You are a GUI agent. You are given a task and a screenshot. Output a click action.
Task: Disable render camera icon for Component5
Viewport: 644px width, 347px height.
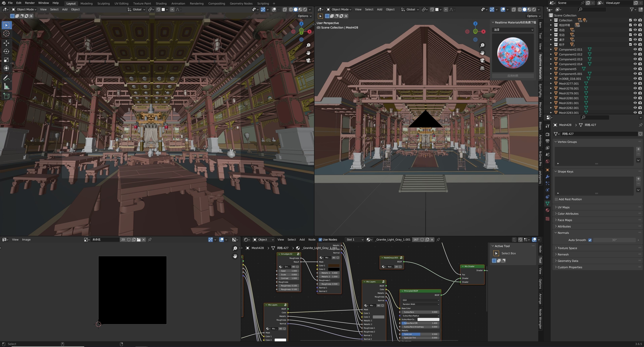pos(640,69)
